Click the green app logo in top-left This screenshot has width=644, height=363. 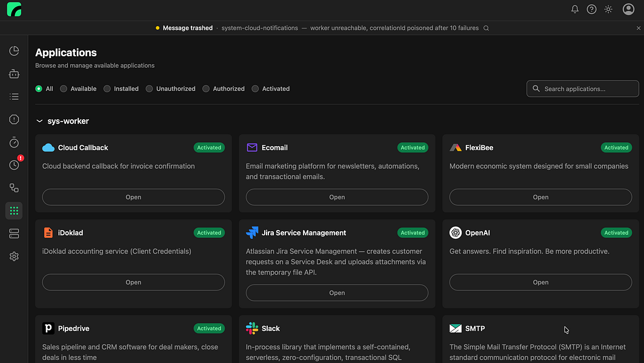pos(14,9)
